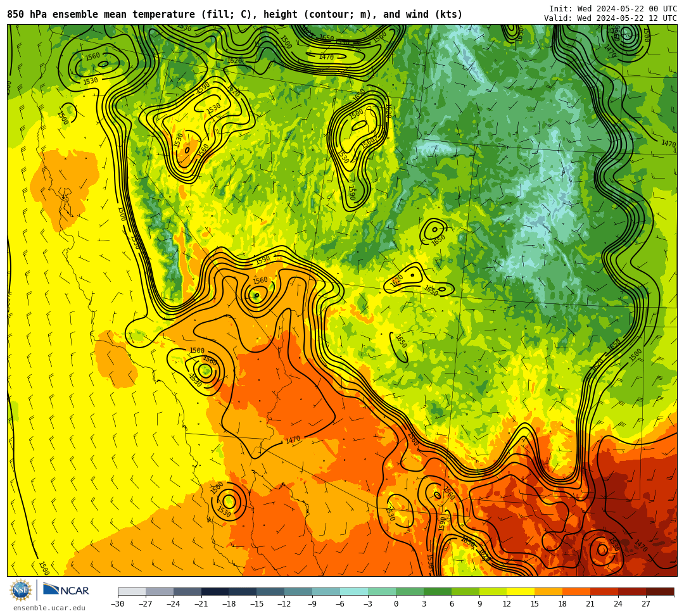Click the 15 colorbar tick label
Screen dimensions: 684x616
point(535,604)
